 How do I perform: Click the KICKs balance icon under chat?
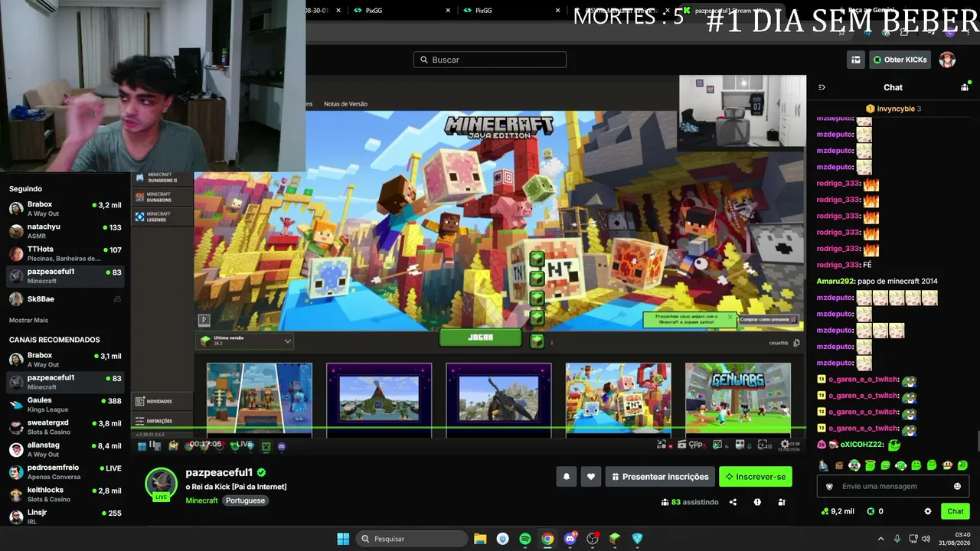(x=871, y=511)
